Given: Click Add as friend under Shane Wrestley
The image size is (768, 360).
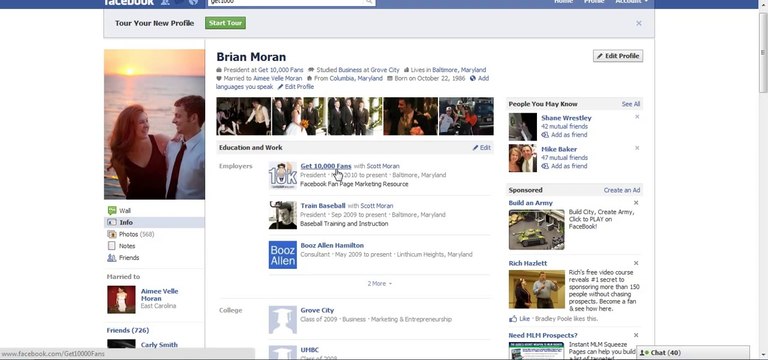Looking at the screenshot, I should click(564, 135).
